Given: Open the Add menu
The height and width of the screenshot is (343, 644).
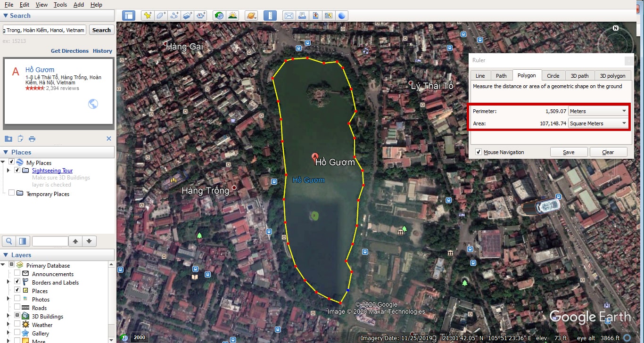Looking at the screenshot, I should coord(79,5).
